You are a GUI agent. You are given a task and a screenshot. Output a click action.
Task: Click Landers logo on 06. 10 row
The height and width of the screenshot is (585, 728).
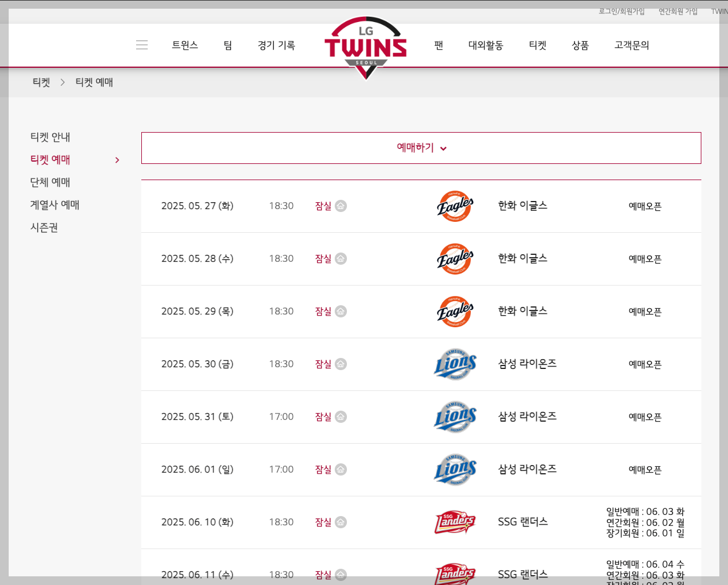click(455, 522)
